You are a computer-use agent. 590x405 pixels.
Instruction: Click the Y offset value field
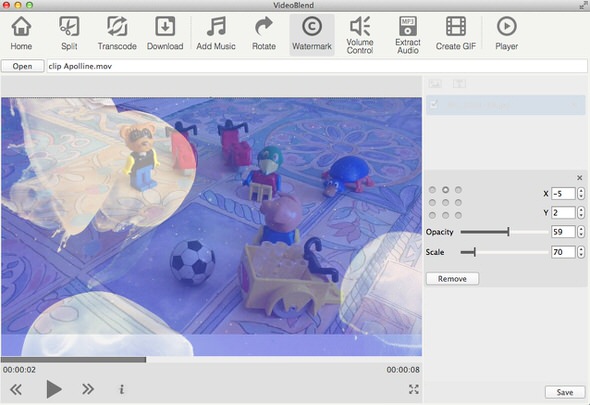(563, 213)
